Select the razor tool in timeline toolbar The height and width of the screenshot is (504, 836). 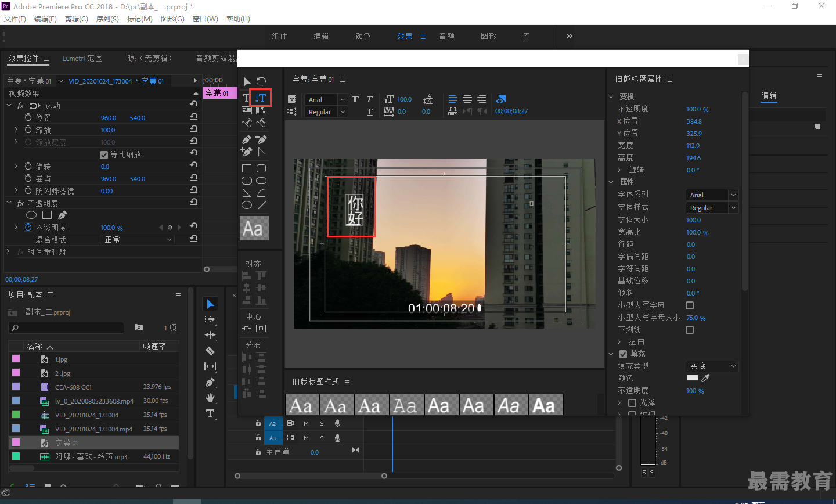click(210, 351)
